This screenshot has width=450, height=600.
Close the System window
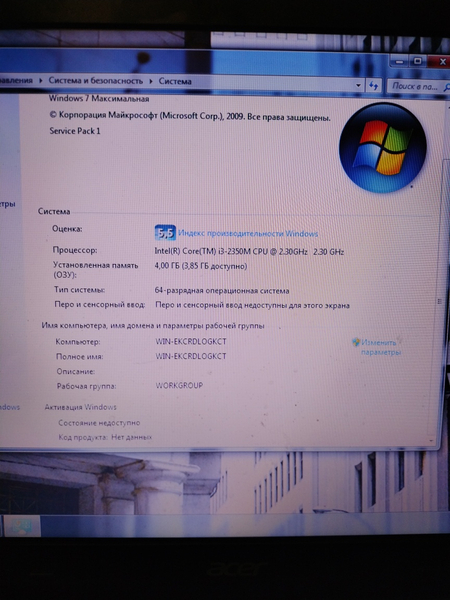point(440,62)
